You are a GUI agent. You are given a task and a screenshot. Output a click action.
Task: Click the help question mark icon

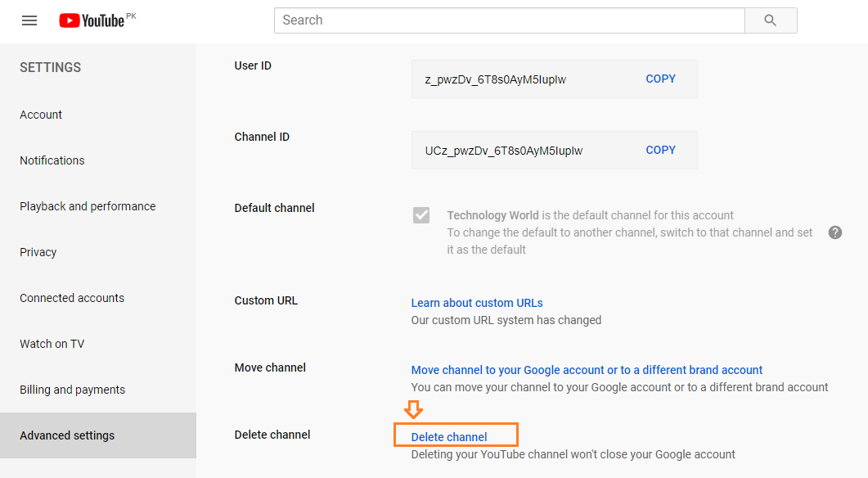pyautogui.click(x=834, y=232)
